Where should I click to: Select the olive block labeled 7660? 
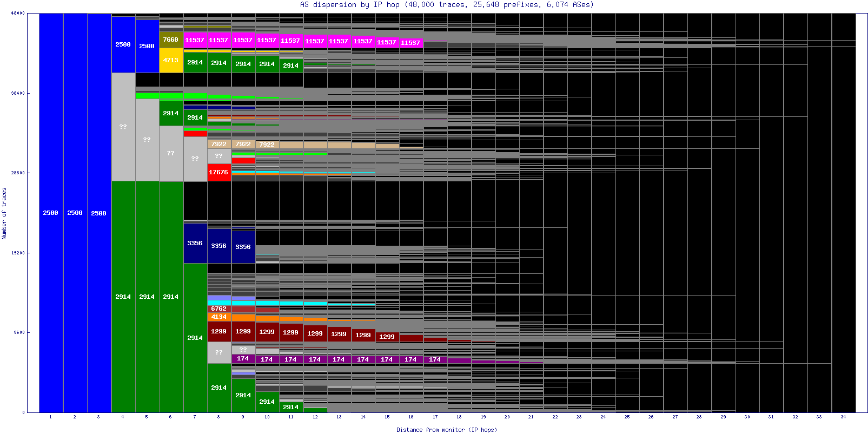171,40
